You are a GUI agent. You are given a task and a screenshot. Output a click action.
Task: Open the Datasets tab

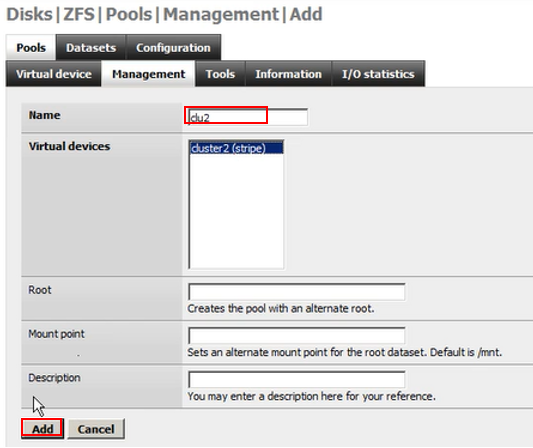click(x=91, y=48)
